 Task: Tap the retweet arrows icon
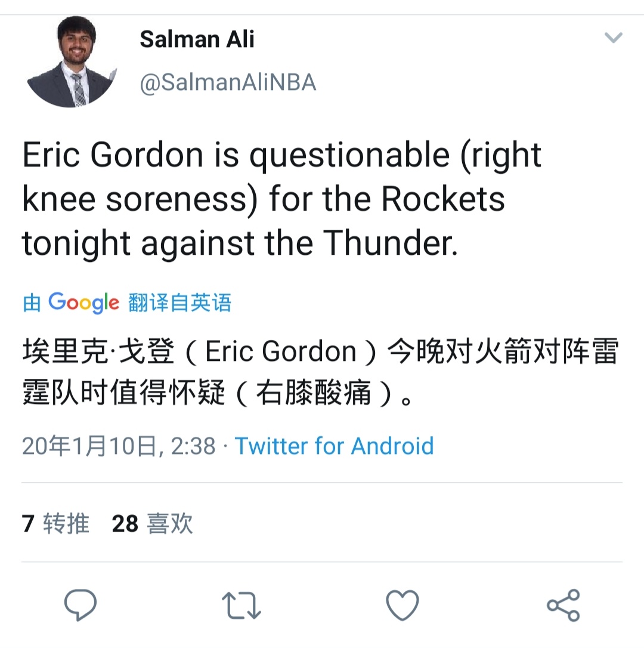coord(241,604)
